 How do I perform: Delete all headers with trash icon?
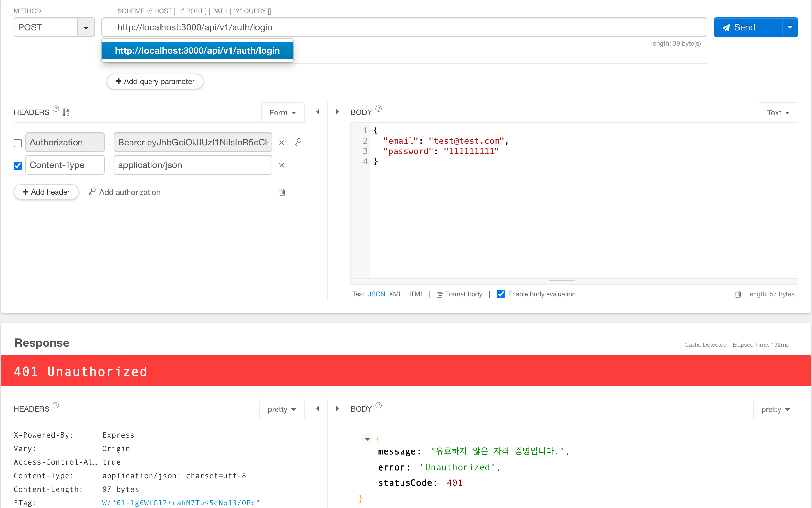pos(282,192)
